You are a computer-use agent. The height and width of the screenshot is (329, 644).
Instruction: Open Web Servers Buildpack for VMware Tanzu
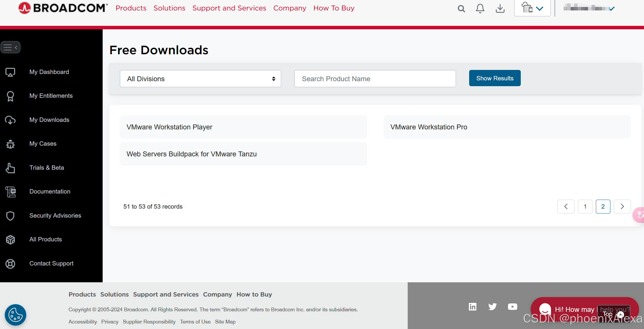click(x=243, y=154)
